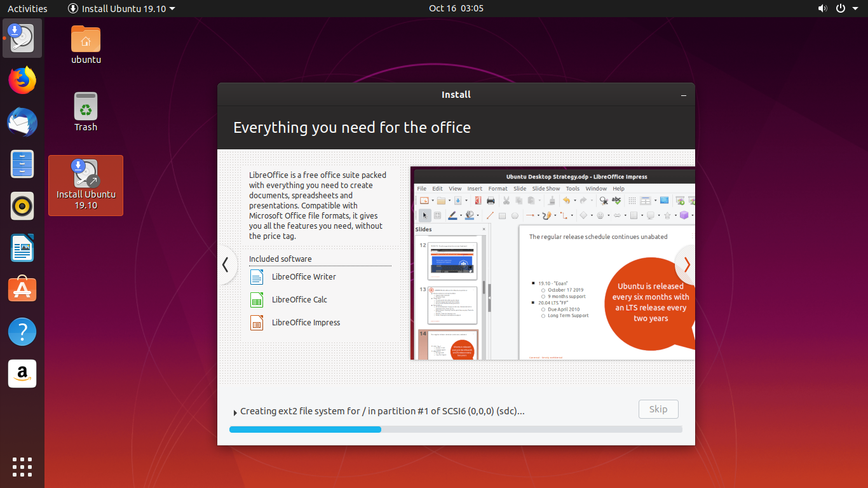Click the Print icon in the Impress screenshot toolbar
868x488 pixels.
point(491,201)
